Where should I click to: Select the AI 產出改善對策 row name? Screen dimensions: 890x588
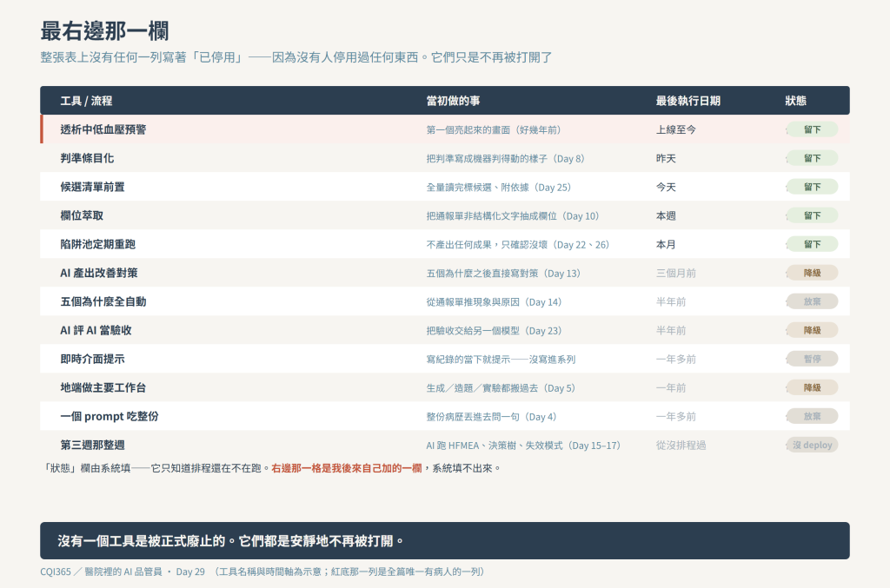point(99,273)
